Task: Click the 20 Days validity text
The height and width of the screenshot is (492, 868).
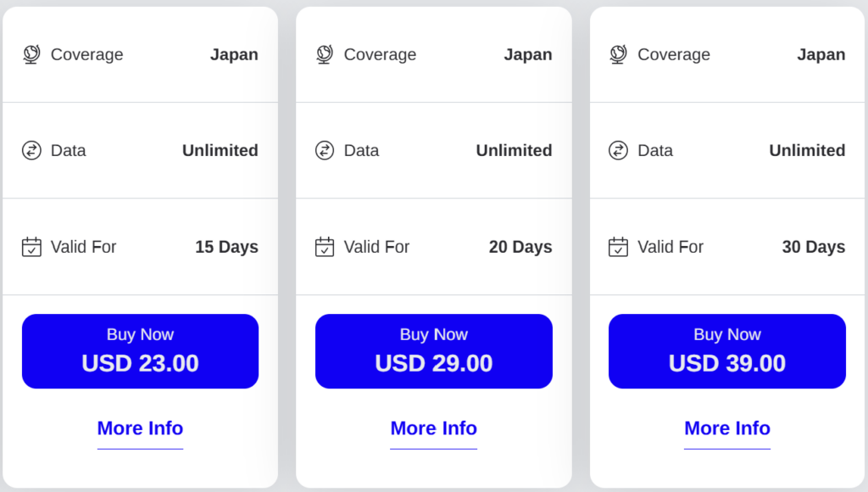Action: pos(520,247)
